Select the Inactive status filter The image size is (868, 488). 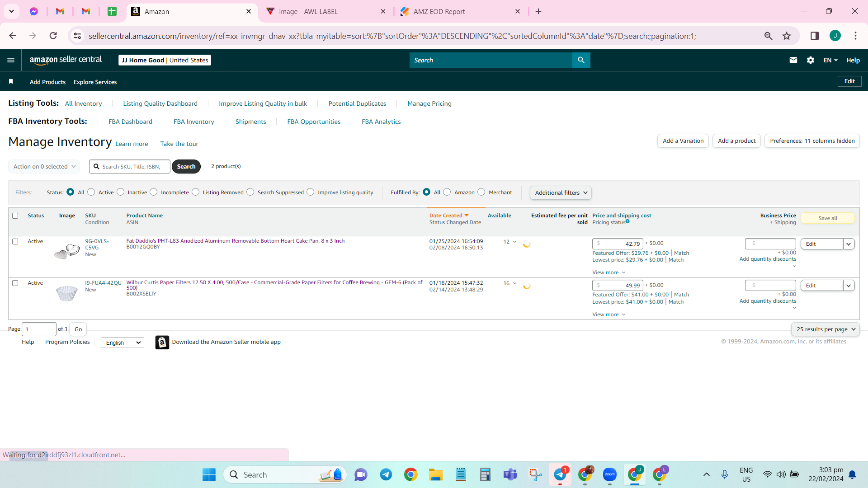[x=121, y=192]
